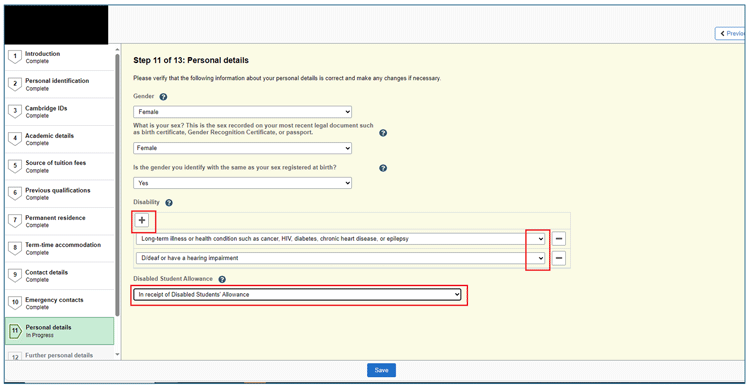Open help icon next to Disability
Screen dimensions: 750x387
click(168, 203)
